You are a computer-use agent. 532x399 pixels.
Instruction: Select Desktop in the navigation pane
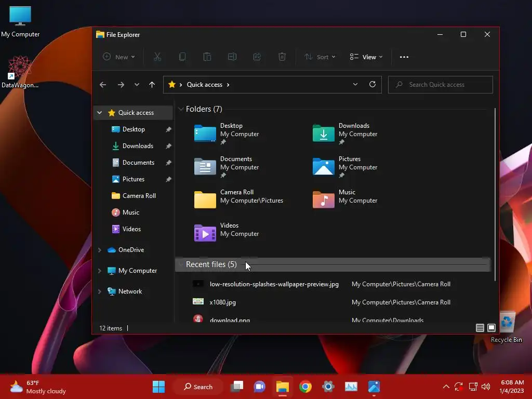point(134,129)
